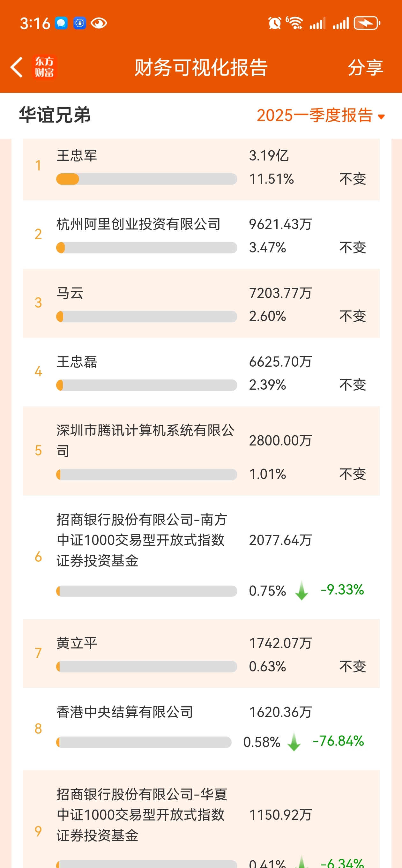Tap 马云 holding progress bar

pos(146,316)
